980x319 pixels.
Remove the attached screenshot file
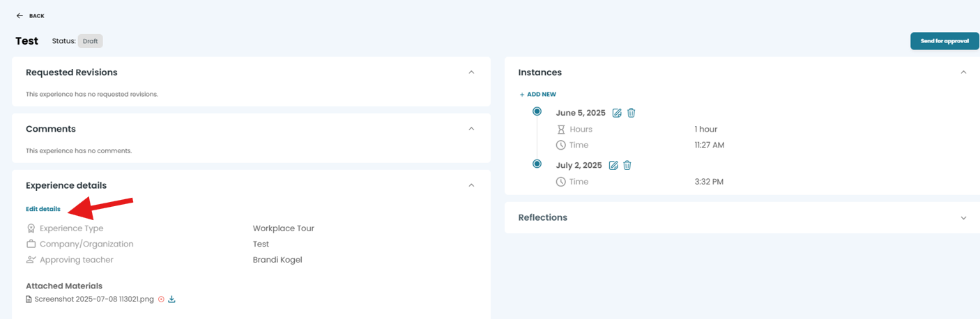click(161, 299)
